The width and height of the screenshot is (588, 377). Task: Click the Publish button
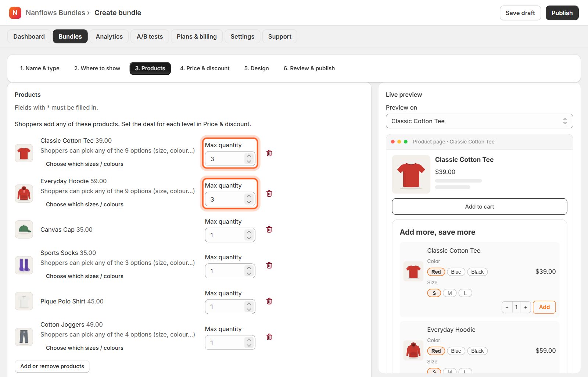tap(562, 13)
